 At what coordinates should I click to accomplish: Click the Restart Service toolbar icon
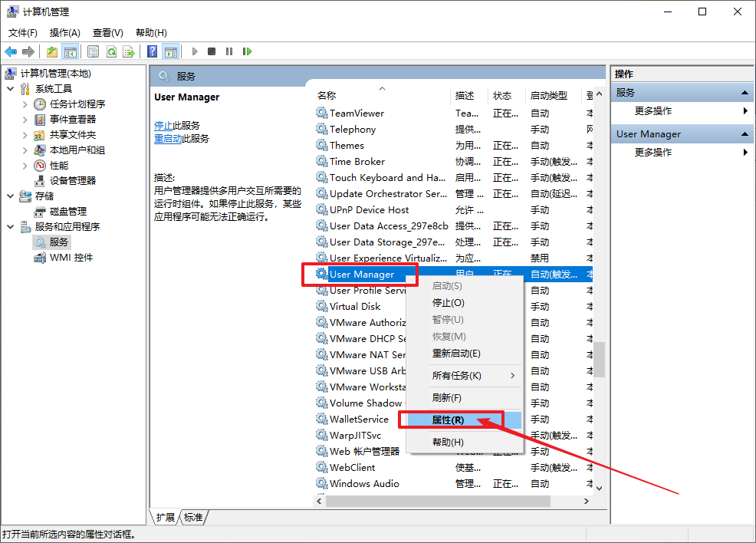(247, 51)
